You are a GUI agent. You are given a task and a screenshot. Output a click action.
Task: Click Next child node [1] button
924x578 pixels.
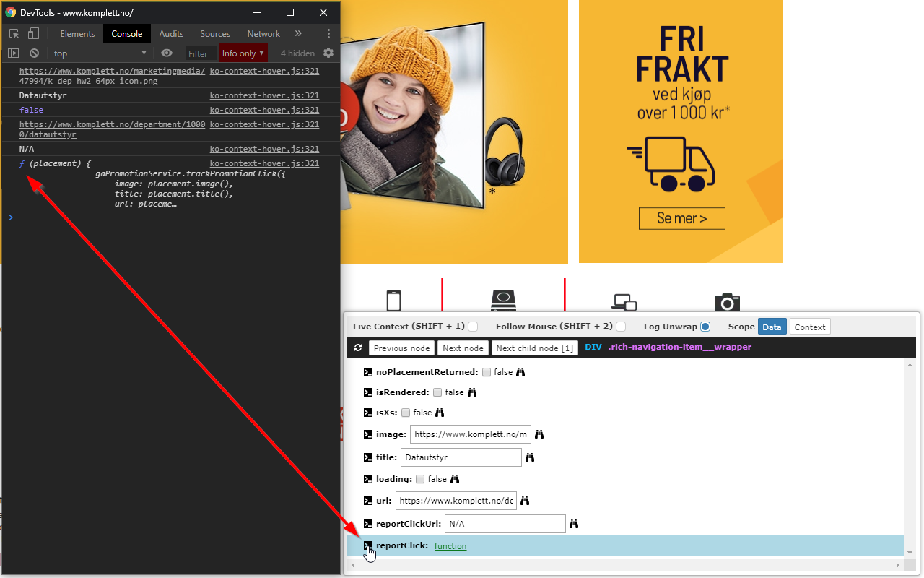tap(535, 348)
